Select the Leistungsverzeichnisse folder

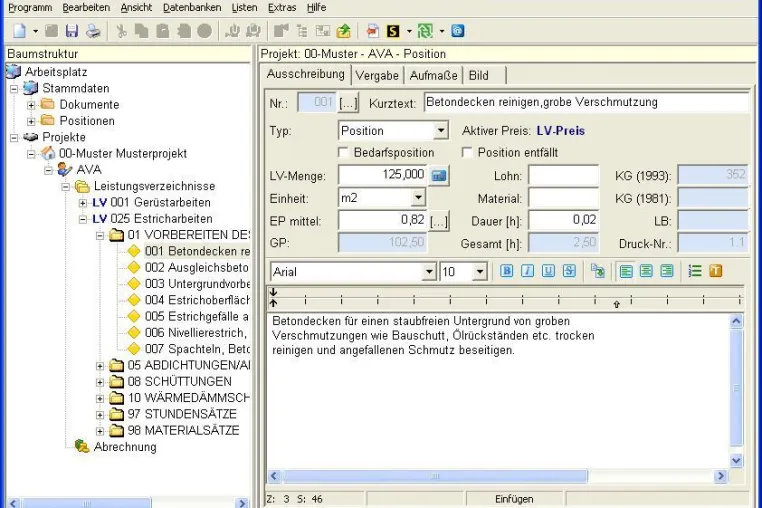(x=155, y=186)
